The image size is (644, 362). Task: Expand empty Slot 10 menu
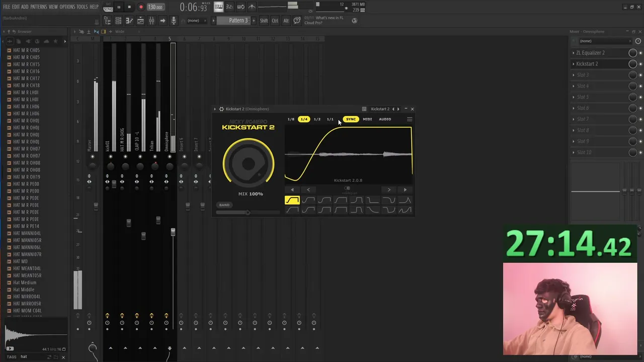573,152
